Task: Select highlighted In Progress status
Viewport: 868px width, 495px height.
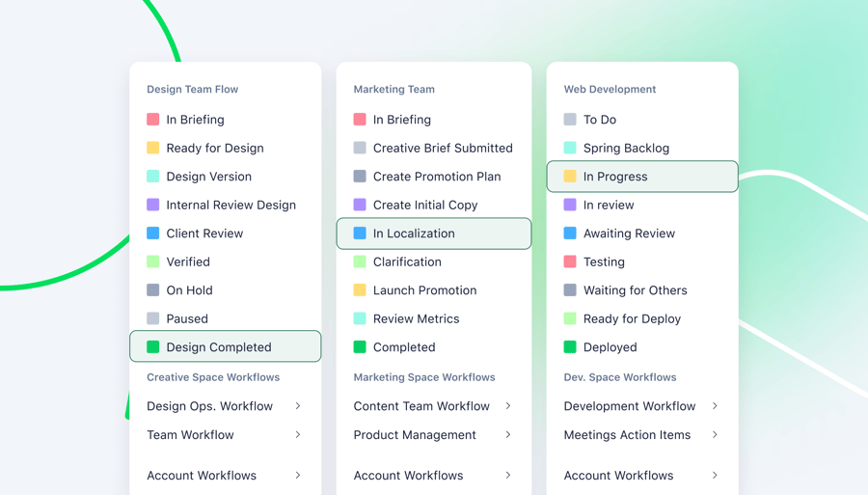Action: (642, 176)
